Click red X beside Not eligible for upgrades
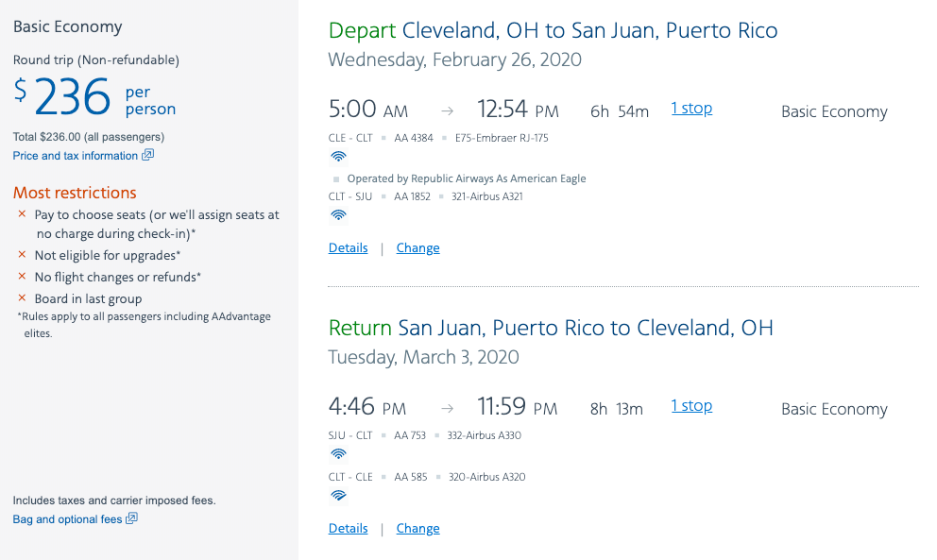The image size is (937, 560). pyautogui.click(x=22, y=255)
